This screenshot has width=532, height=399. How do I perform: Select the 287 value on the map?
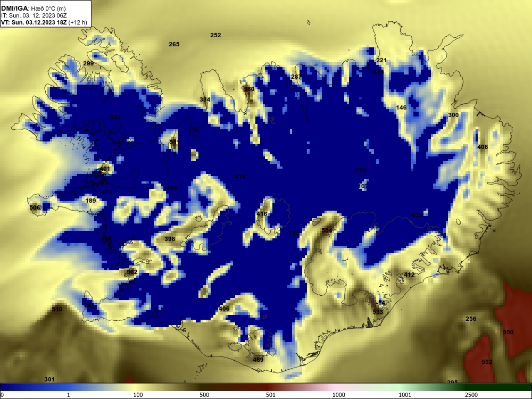pos(296,77)
